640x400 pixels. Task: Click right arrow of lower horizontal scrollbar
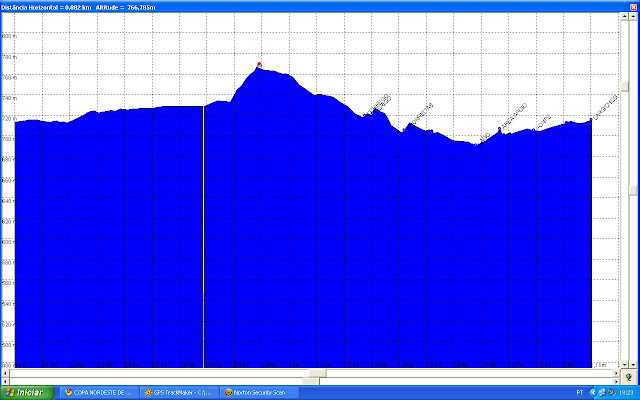pos(616,381)
